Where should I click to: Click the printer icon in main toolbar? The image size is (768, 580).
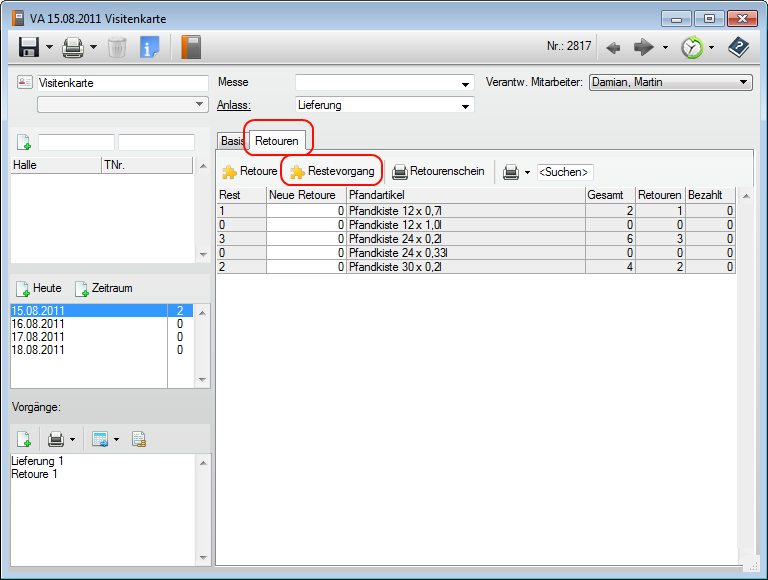73,47
